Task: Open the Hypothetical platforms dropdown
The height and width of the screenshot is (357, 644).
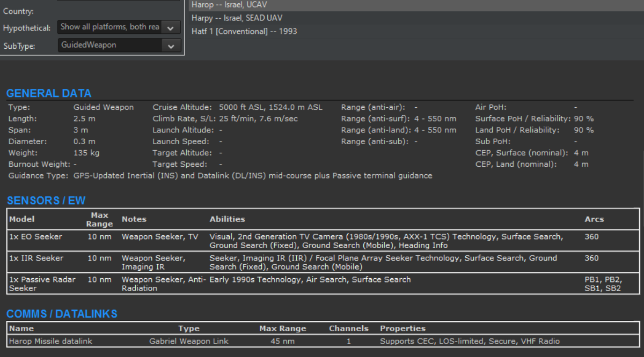Action: tap(119, 27)
